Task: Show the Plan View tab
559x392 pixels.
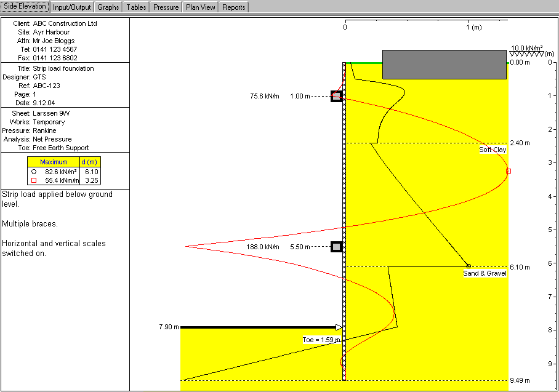Action: 201,7
